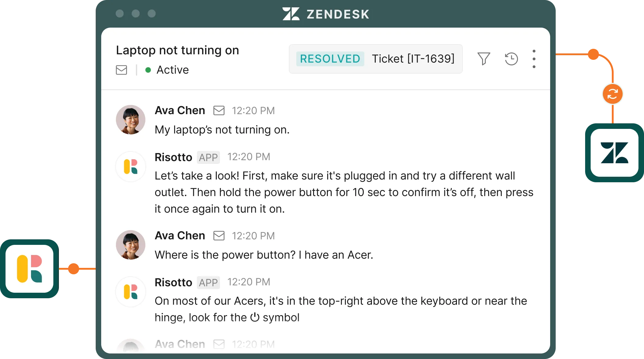
Task: Click the APP tag next to first Risotto
Action: click(x=208, y=157)
